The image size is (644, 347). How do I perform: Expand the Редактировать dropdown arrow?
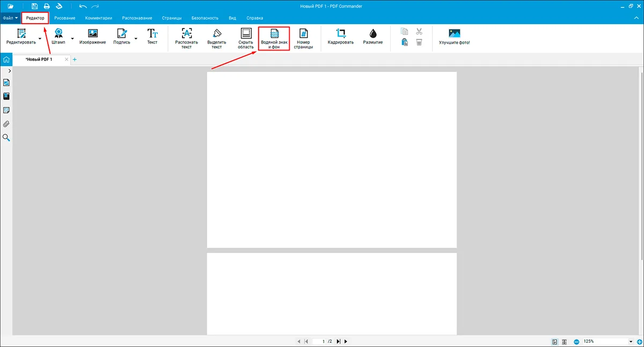click(40, 39)
